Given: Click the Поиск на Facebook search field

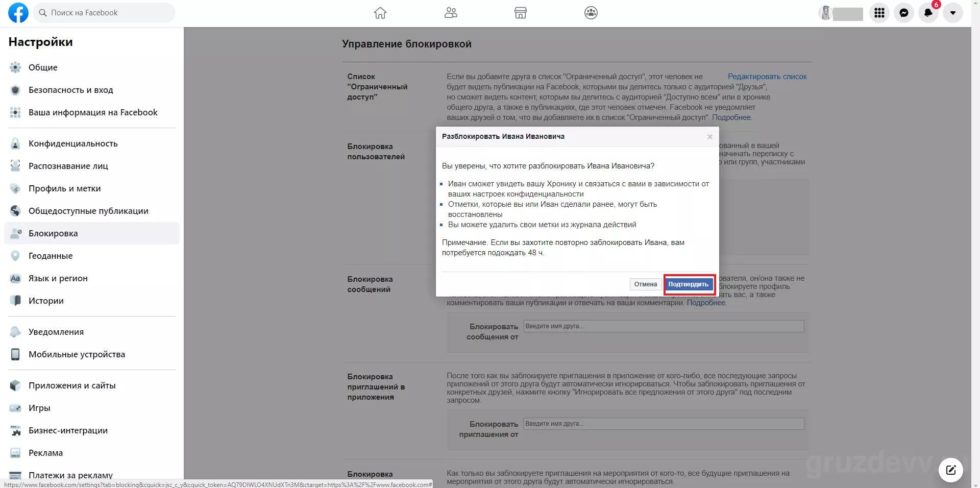Looking at the screenshot, I should [105, 13].
